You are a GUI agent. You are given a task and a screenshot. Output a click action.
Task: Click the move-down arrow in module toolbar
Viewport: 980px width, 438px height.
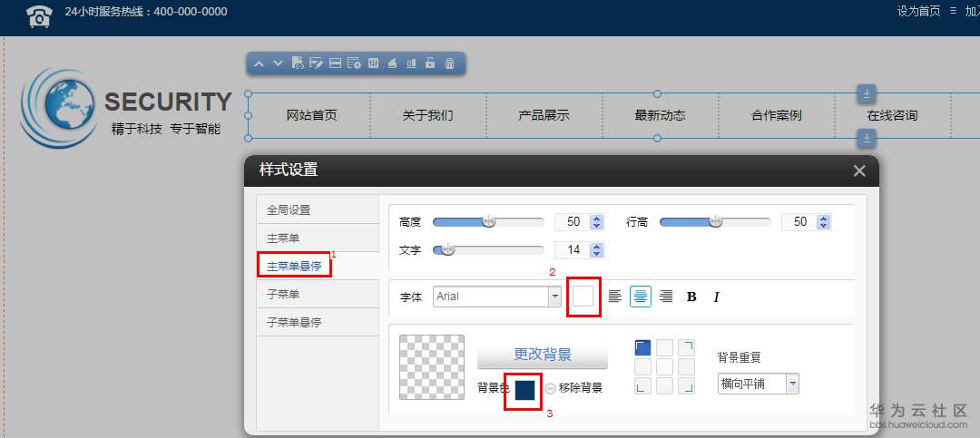click(x=279, y=63)
